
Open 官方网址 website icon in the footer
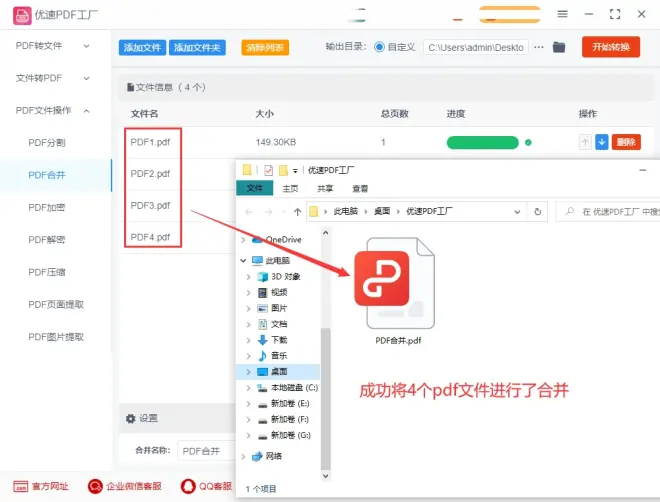[21, 486]
